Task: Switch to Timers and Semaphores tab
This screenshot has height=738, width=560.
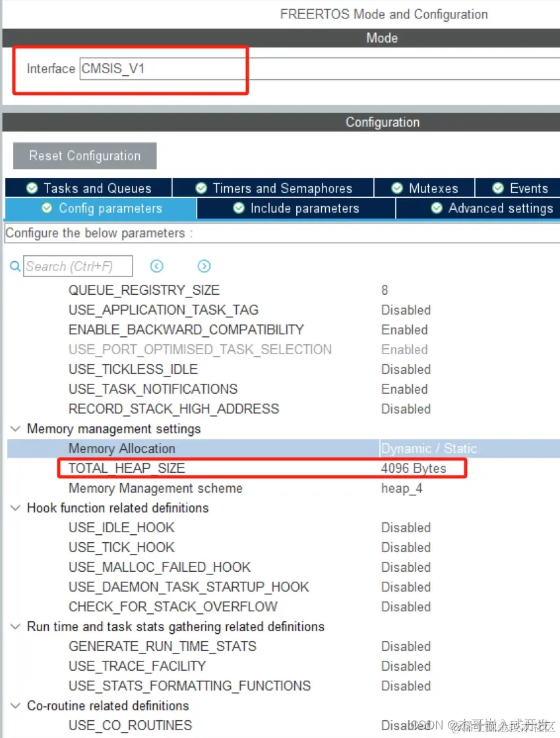Action: pyautogui.click(x=274, y=188)
